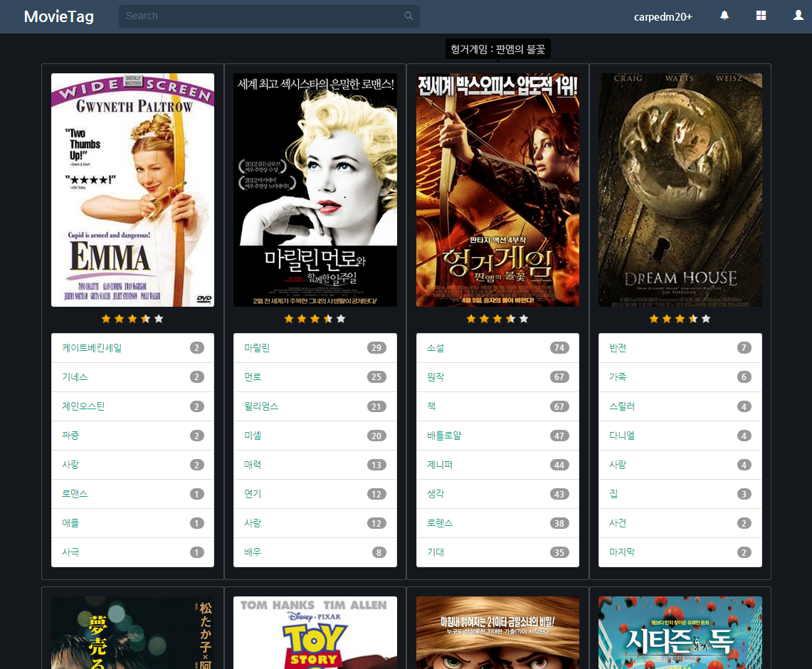Viewport: 812px width, 669px height.
Task: Select the 배우 tag
Action: (315, 552)
